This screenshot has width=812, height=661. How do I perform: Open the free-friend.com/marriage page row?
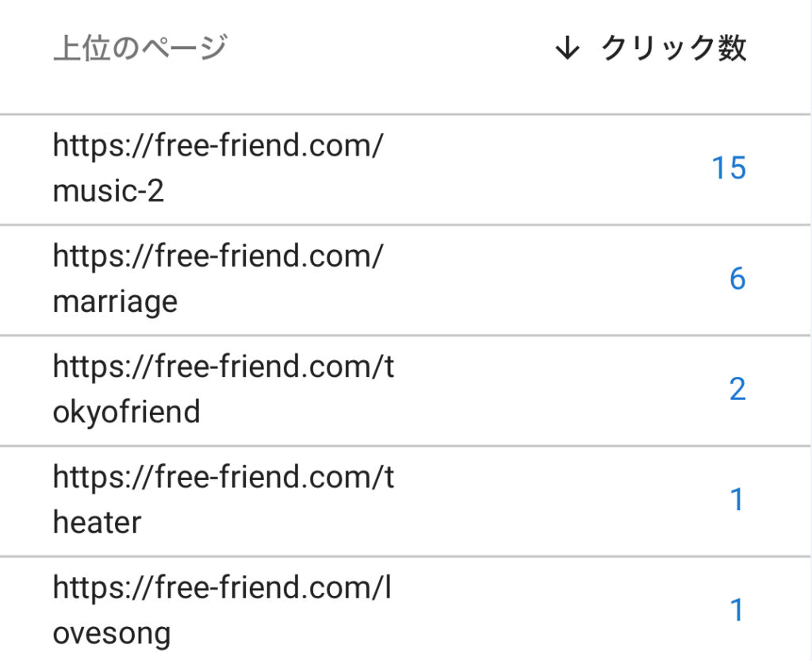tap(406, 280)
